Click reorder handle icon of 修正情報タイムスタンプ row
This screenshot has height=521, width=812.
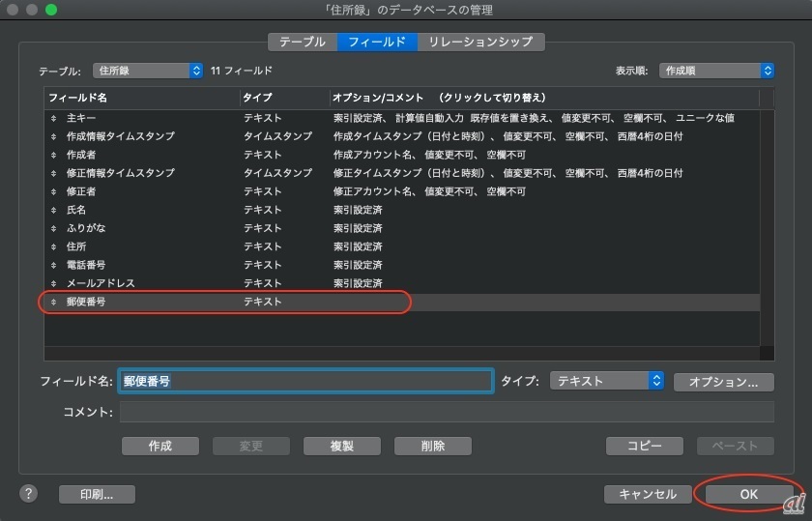[53, 173]
